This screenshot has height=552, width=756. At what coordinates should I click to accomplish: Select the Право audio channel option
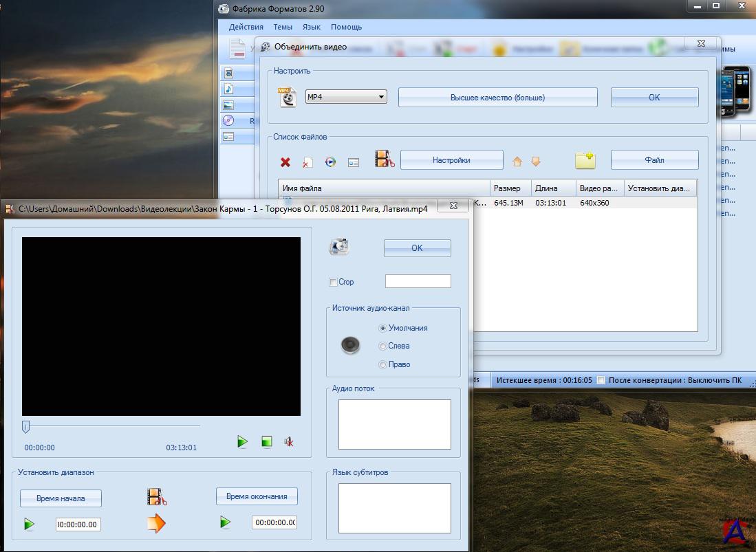click(x=383, y=365)
